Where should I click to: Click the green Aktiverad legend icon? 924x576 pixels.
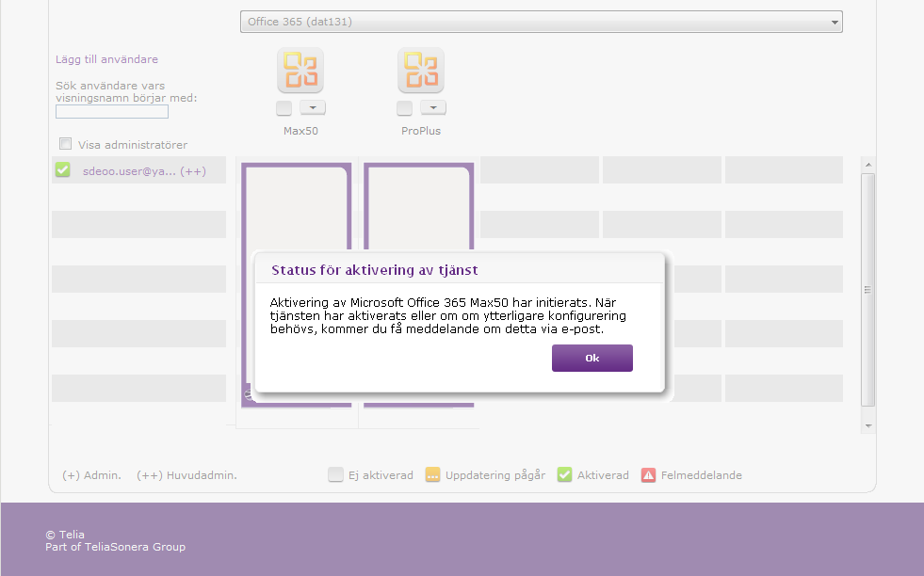[x=564, y=474]
